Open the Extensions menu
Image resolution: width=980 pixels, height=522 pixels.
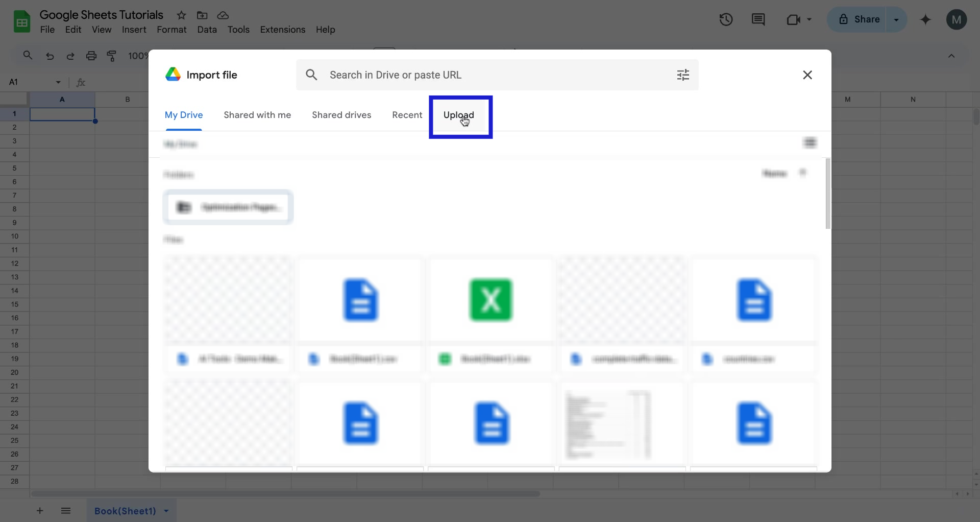point(283,30)
